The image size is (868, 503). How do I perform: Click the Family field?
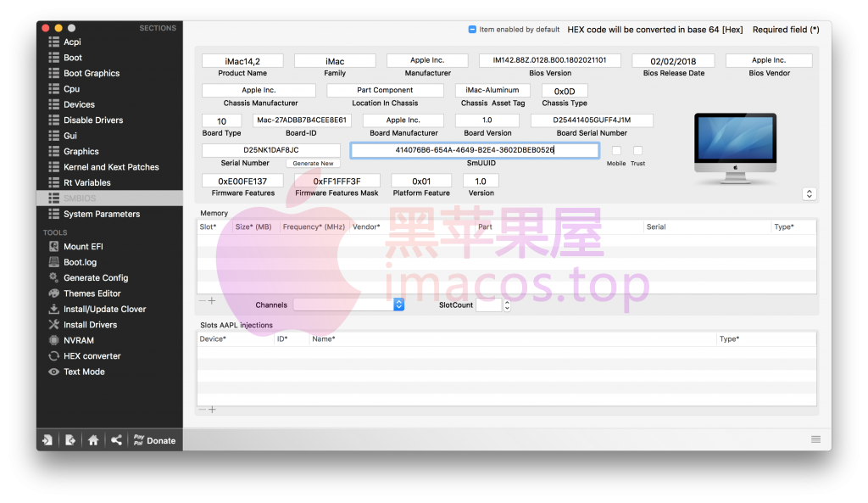(335, 61)
